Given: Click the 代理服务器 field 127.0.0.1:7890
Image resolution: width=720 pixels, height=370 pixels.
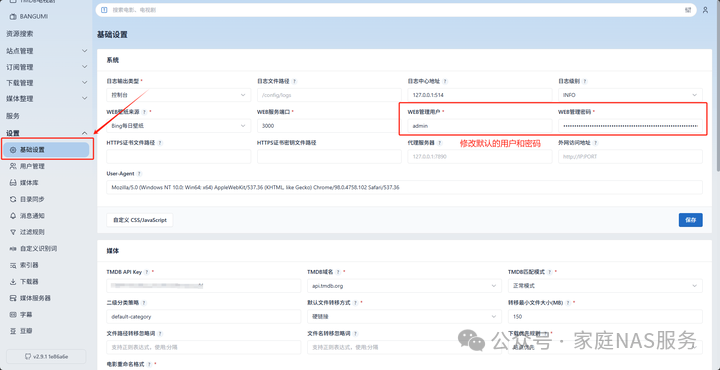Looking at the screenshot, I should (480, 157).
